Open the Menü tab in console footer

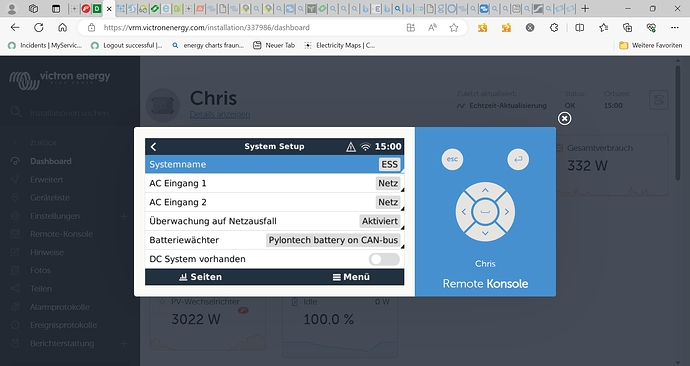(x=351, y=277)
